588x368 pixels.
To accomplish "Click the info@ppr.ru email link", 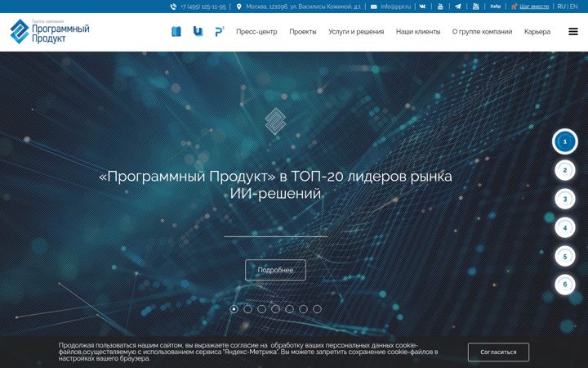I will [395, 7].
